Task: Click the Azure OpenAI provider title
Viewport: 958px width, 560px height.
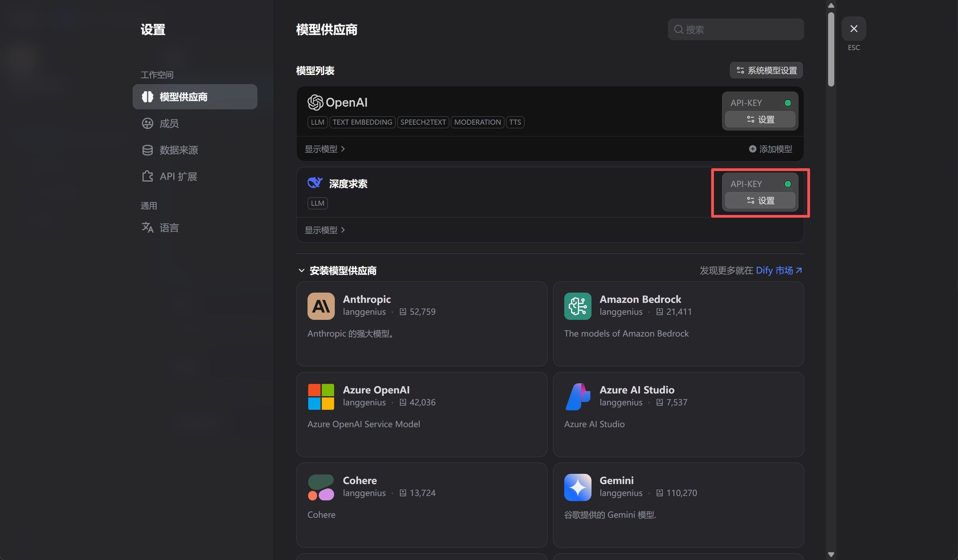Action: [x=376, y=390]
